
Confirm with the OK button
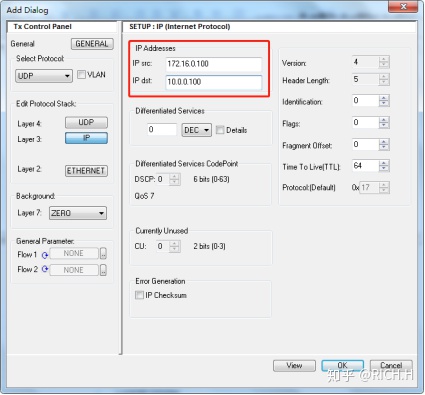[x=343, y=366]
